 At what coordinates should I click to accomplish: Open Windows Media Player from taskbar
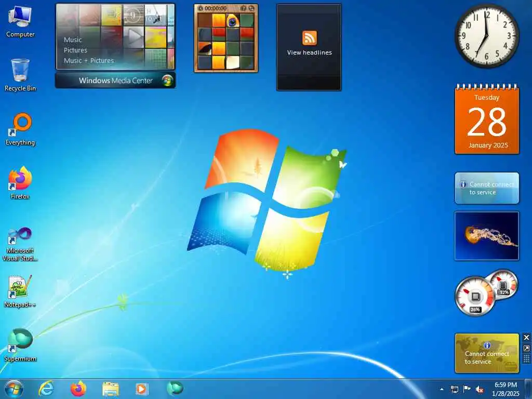[142, 389]
